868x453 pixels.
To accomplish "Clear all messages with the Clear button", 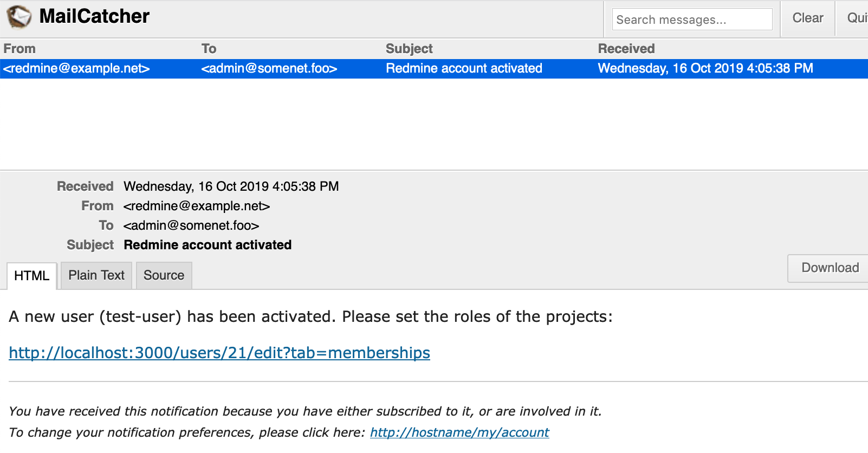I will click(x=808, y=18).
